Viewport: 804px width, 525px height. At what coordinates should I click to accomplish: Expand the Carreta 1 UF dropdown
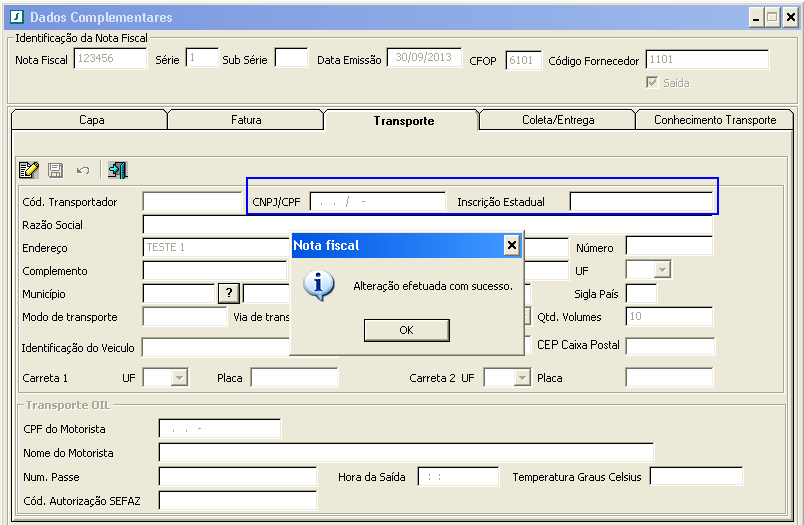[x=178, y=378]
